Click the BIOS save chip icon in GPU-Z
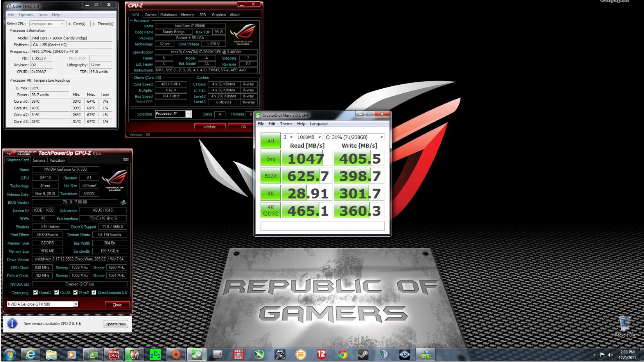Screen dimensions: 644x362 [x=123, y=202]
